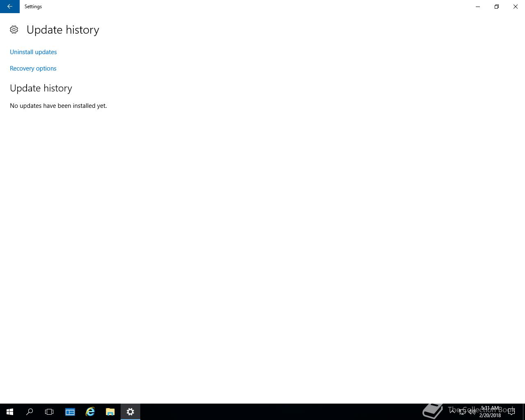Launch Internet Explorer from the taskbar

point(90,412)
